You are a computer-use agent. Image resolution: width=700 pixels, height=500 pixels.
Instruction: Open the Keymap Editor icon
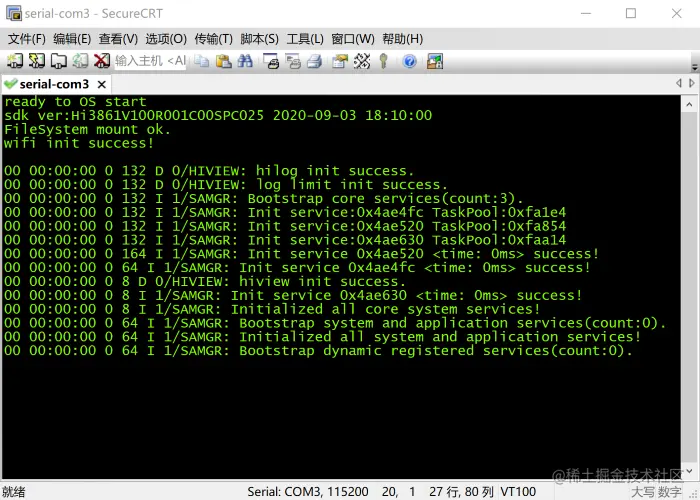[x=362, y=61]
